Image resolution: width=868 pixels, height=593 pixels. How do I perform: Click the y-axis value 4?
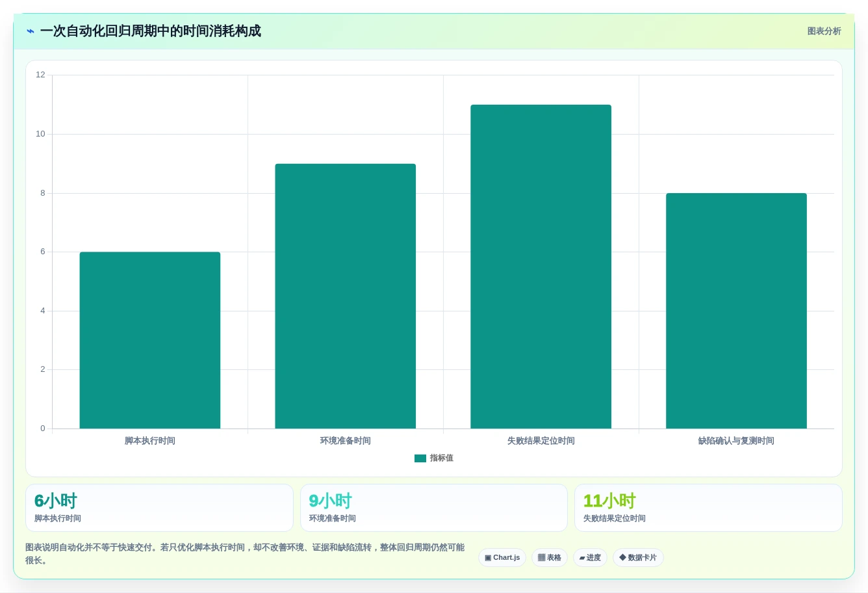[x=43, y=311]
